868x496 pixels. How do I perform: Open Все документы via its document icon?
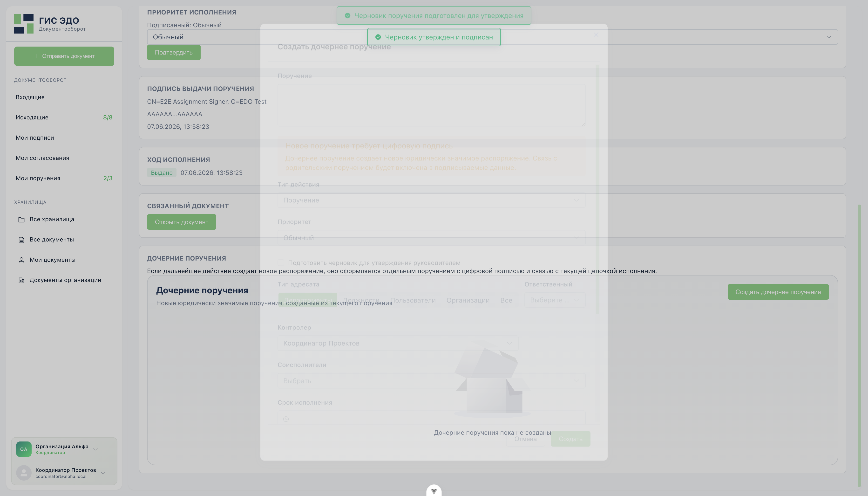point(21,240)
